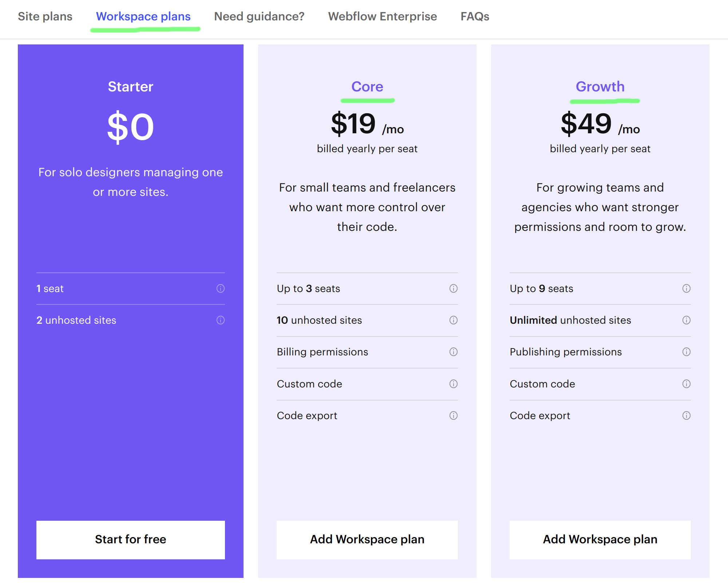
Task: Click 'Up to 9 seats' text
Action: tap(541, 288)
